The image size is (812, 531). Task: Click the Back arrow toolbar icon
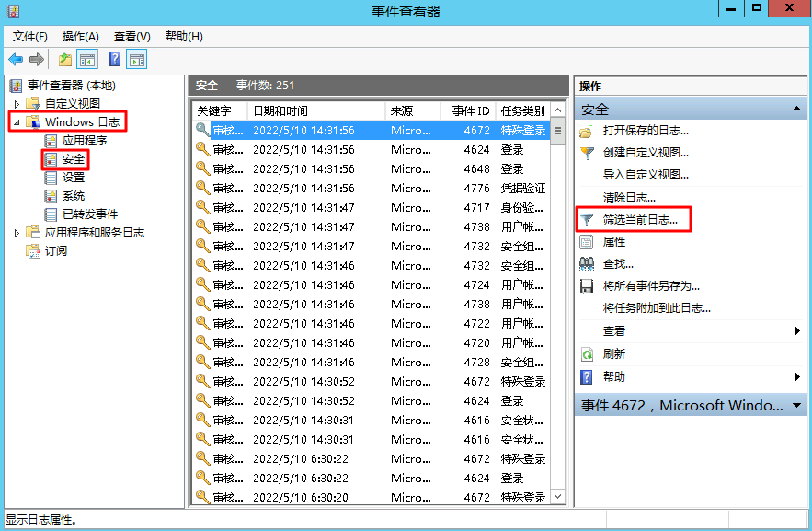click(x=16, y=60)
